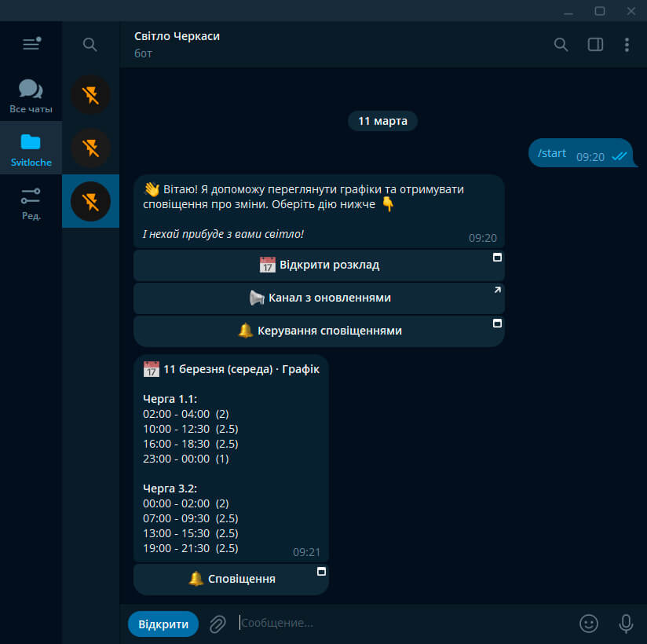Click the blue Відкрити button
Viewport: 647px width, 644px height.
click(x=163, y=624)
